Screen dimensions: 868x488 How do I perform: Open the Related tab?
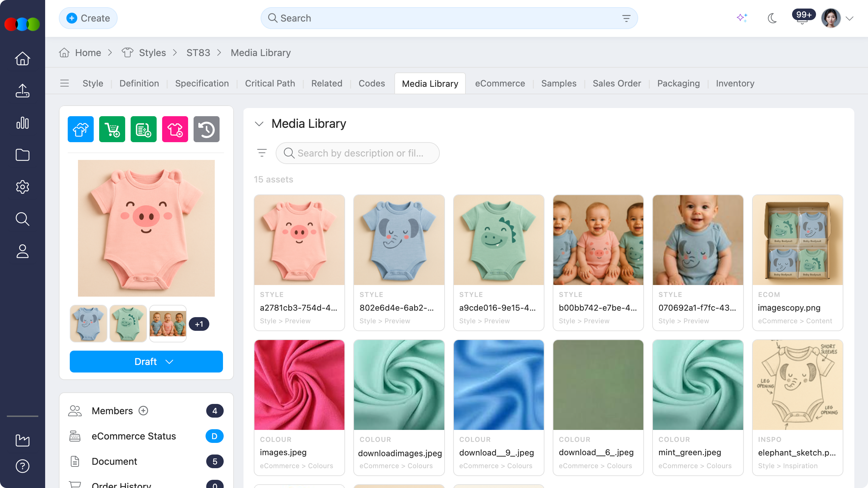(327, 83)
